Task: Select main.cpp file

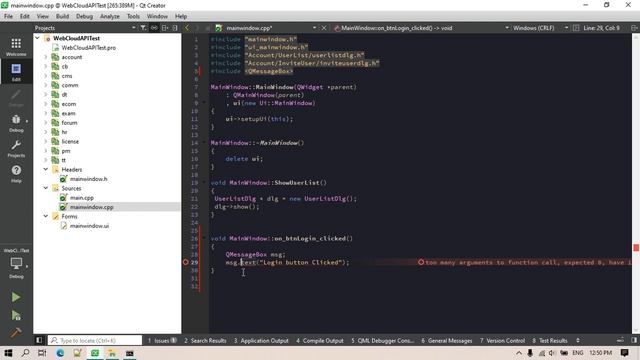Action: pos(81,198)
